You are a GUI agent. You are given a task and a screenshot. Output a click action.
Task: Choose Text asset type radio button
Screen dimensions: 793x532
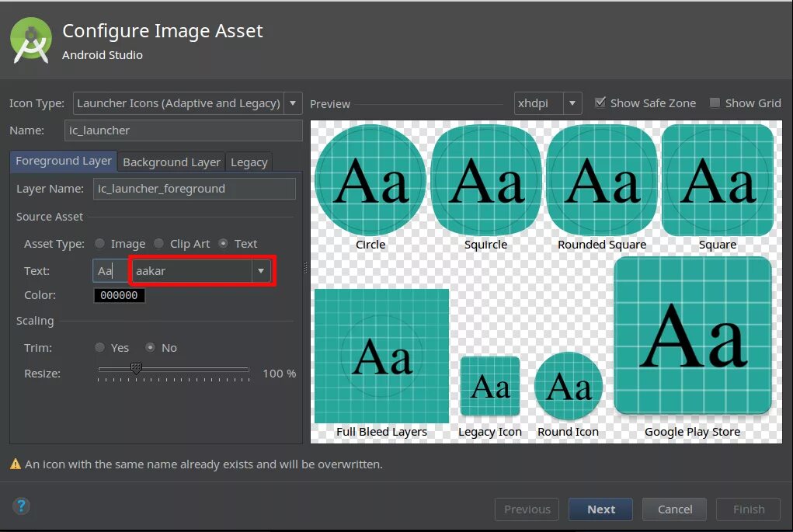click(x=223, y=244)
